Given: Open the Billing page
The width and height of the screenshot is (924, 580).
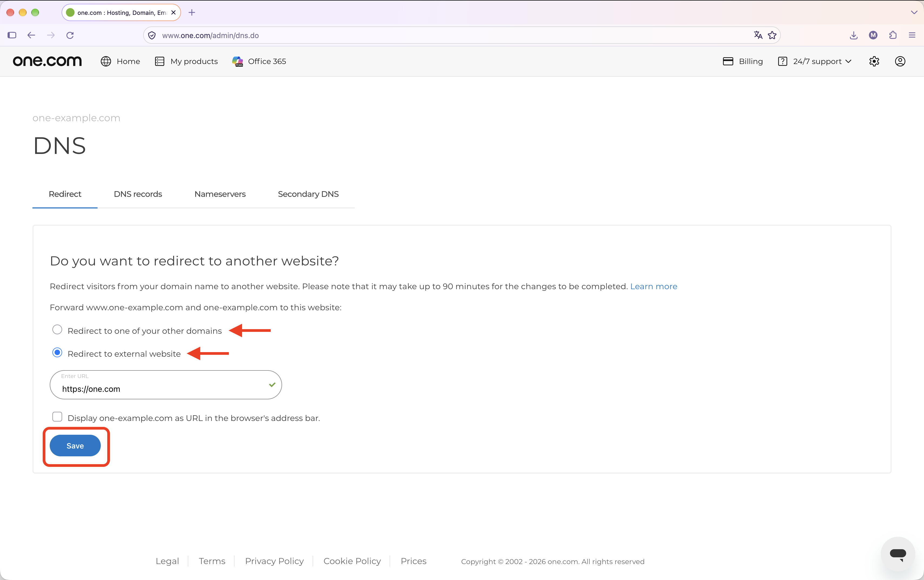Looking at the screenshot, I should [743, 61].
